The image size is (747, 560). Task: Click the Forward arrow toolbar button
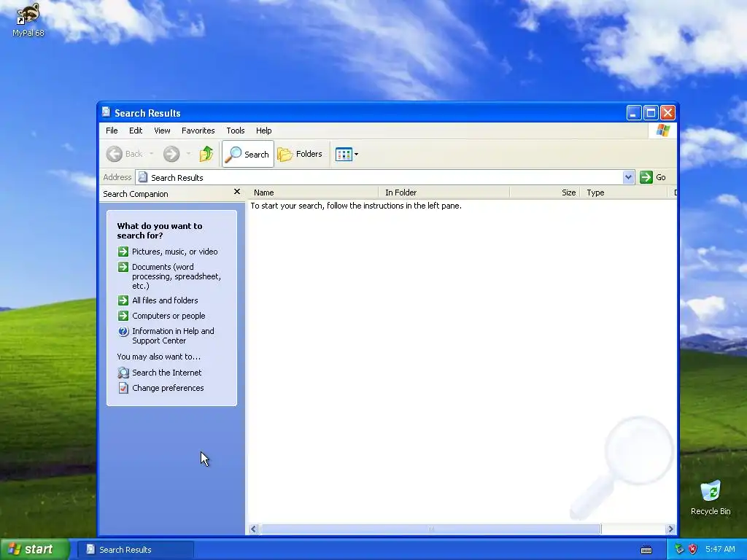(171, 154)
